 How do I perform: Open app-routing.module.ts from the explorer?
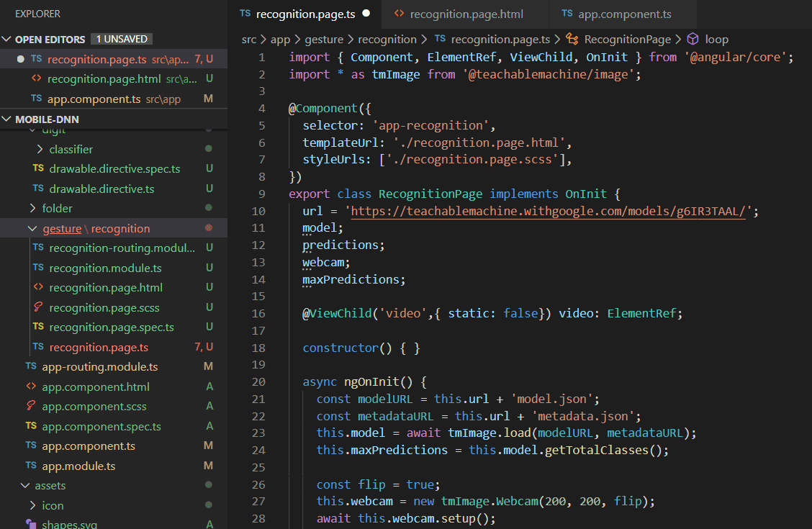click(99, 366)
